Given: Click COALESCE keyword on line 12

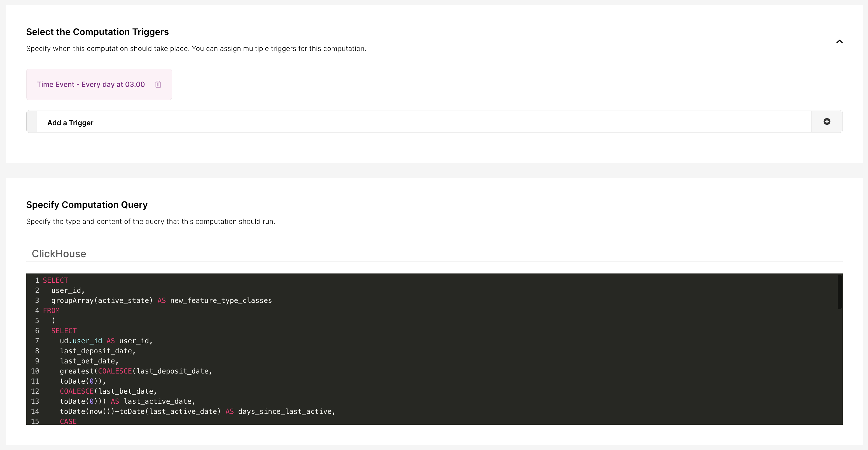Looking at the screenshot, I should click(x=76, y=391).
